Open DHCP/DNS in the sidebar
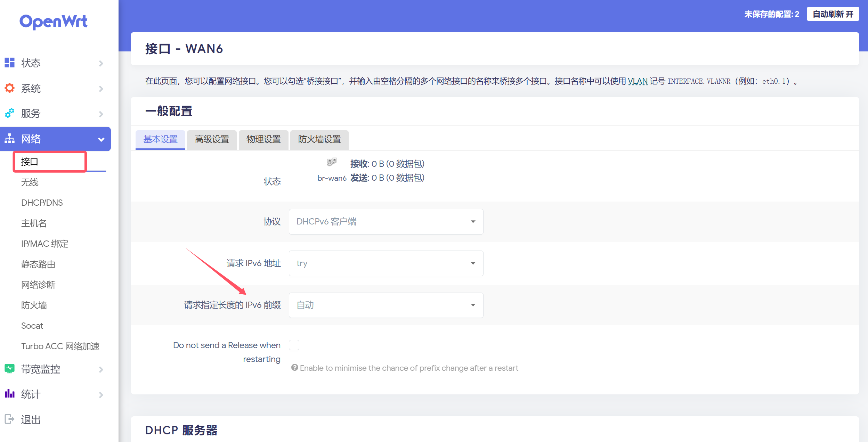The image size is (868, 442). [42, 203]
